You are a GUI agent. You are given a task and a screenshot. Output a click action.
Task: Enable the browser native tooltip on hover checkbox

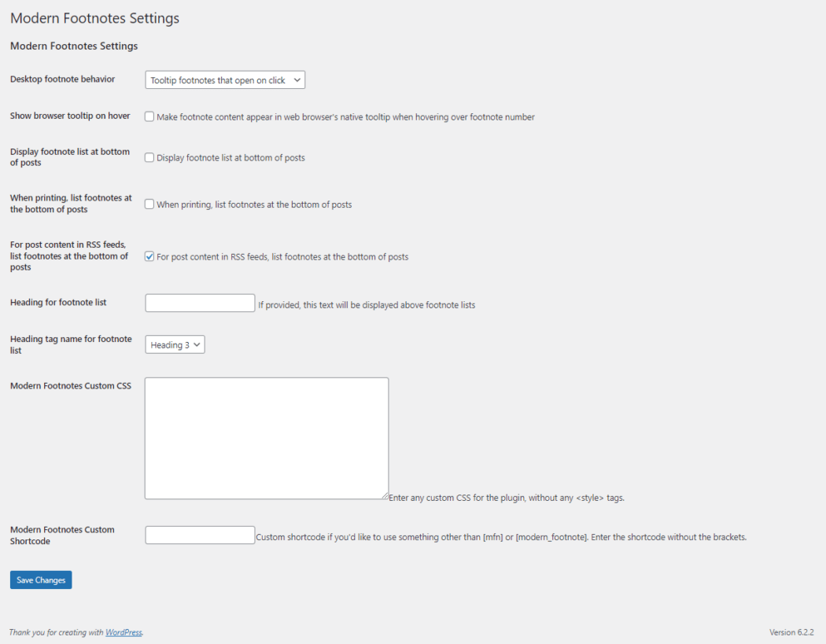pyautogui.click(x=149, y=117)
